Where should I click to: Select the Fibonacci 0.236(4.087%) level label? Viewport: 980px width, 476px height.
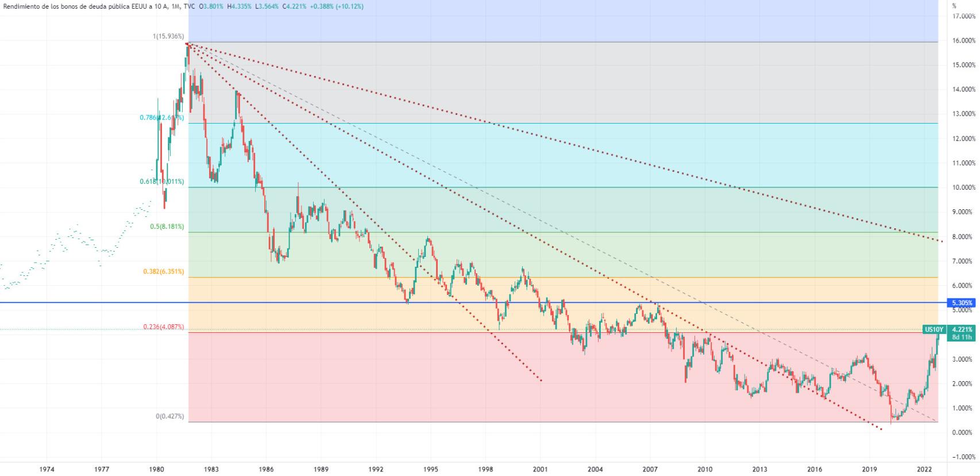point(164,327)
